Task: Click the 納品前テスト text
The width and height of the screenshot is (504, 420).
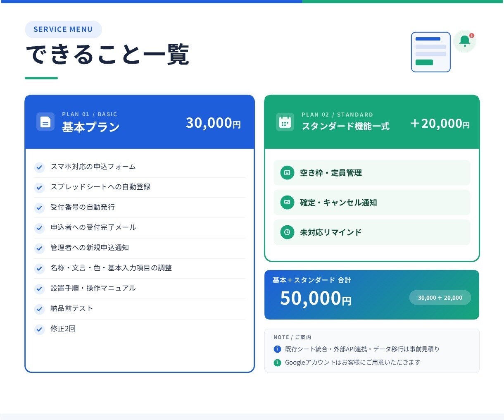Action: pyautogui.click(x=72, y=308)
